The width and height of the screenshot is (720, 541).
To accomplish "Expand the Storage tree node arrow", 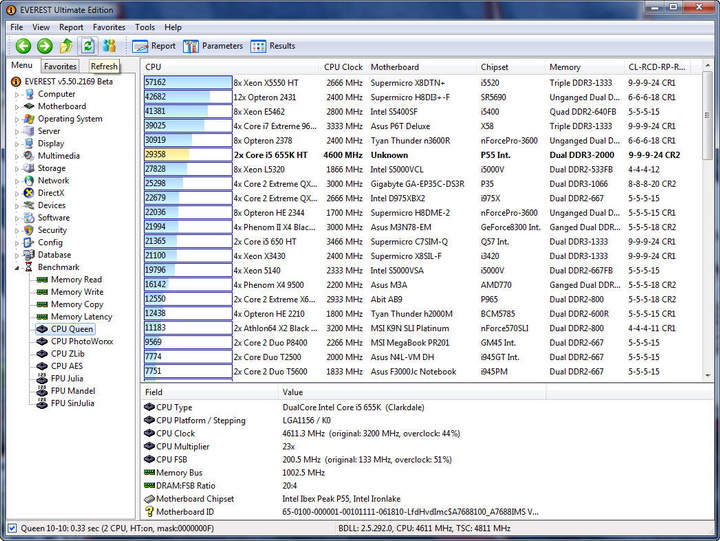I will (x=17, y=169).
